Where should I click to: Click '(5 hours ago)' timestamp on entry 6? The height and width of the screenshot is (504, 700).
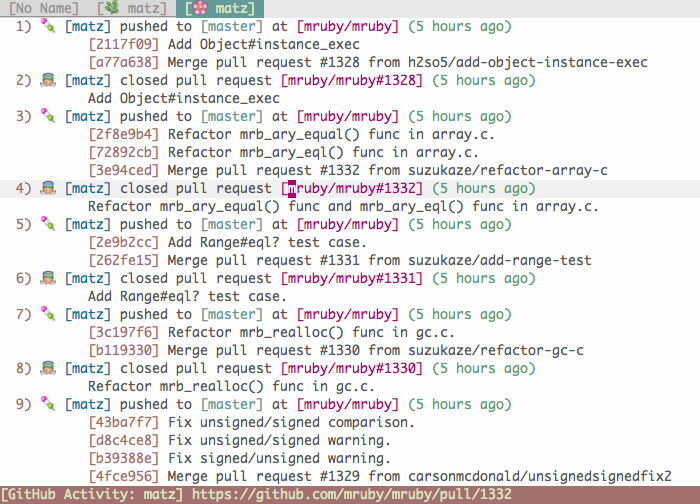[484, 279]
